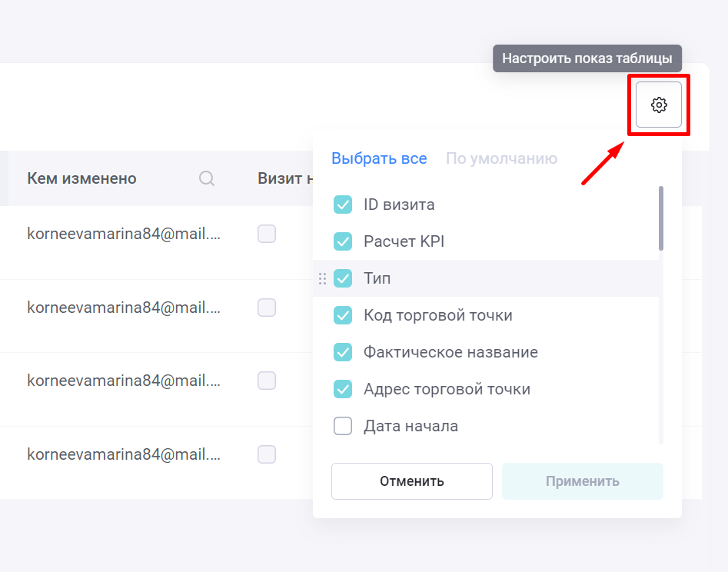
Task: Click the drag handle beside Тип
Action: (323, 278)
